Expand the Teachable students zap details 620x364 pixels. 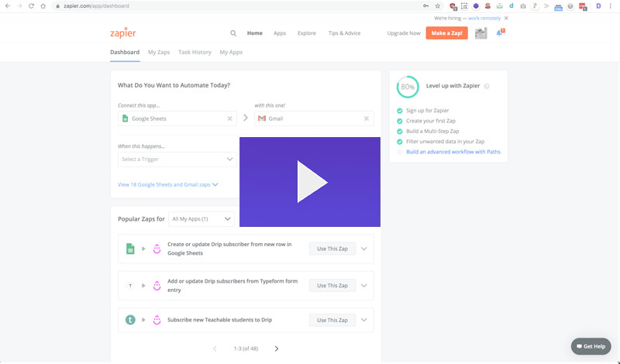pyautogui.click(x=364, y=320)
